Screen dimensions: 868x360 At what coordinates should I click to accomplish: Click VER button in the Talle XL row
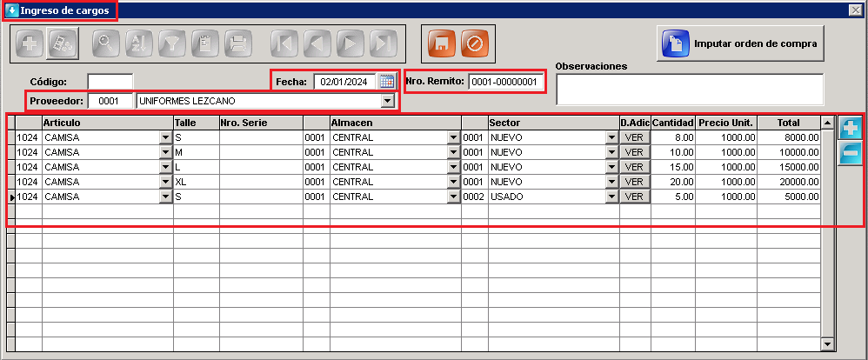pos(634,182)
